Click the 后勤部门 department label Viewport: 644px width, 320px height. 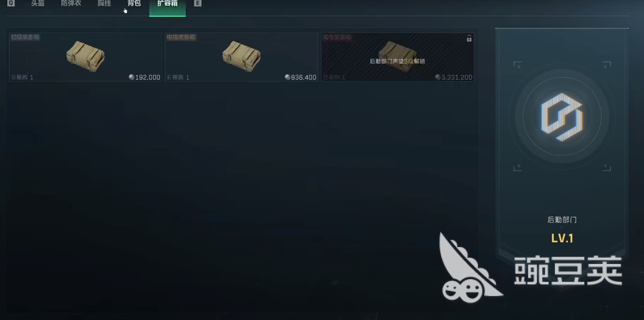(562, 220)
